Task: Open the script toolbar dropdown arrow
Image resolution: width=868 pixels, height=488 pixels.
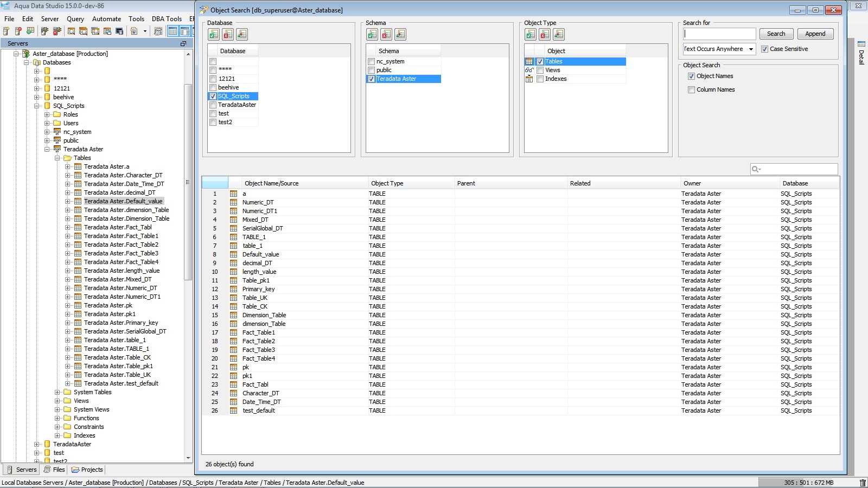Action: 145,31
